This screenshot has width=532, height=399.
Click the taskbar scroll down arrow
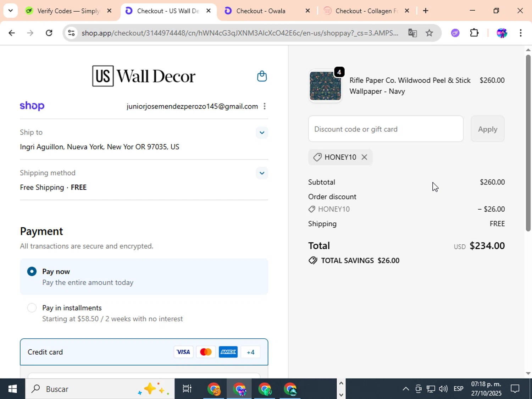pos(341,395)
